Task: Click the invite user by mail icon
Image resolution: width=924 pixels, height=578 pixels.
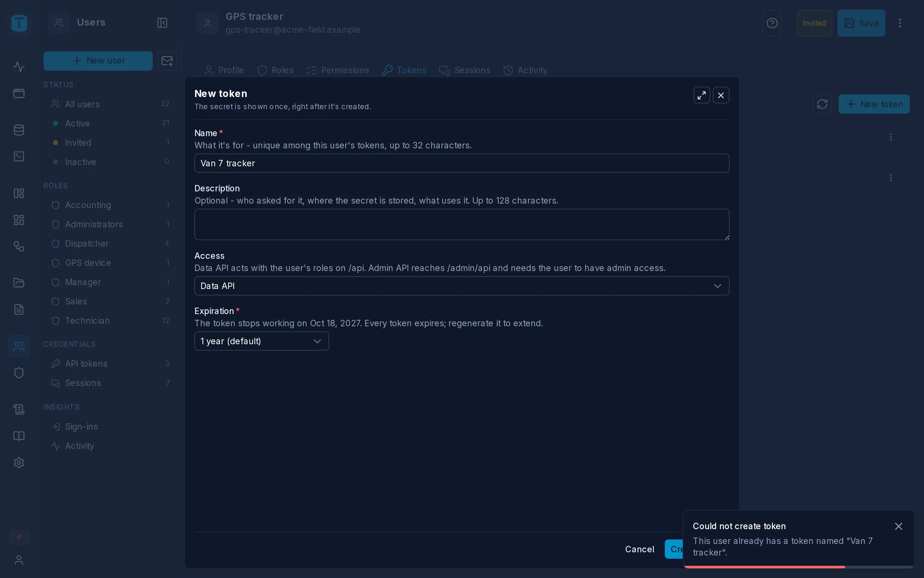Action: (x=167, y=61)
